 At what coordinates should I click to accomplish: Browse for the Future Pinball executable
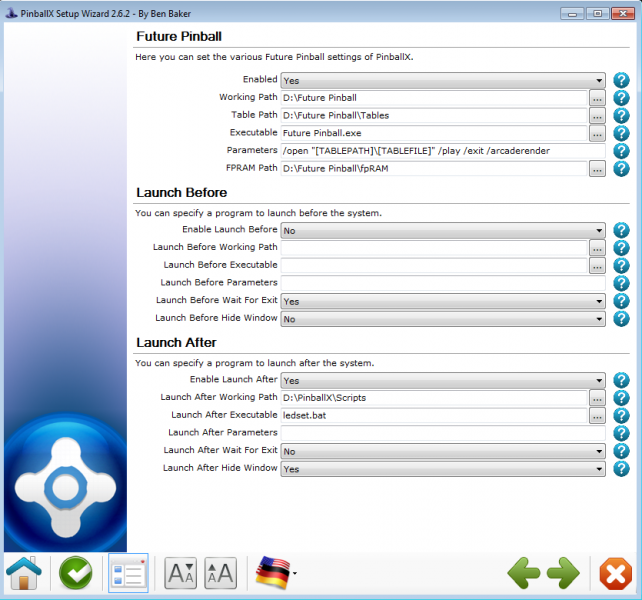tap(597, 133)
